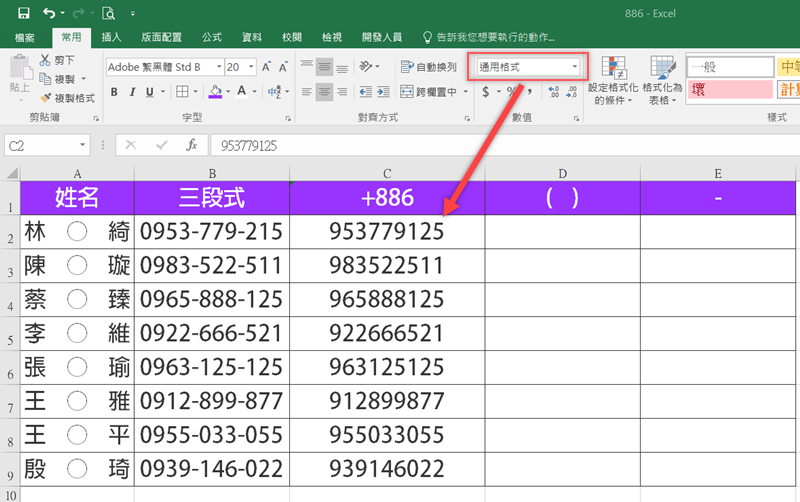Click the 壞 (Bad) cell style
Viewport: 800px width, 502px height.
click(x=725, y=90)
